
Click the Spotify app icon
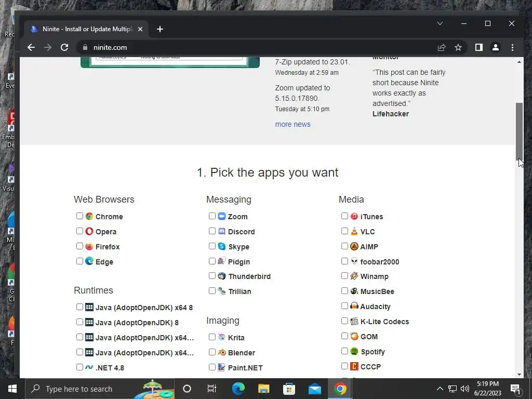[x=354, y=351]
